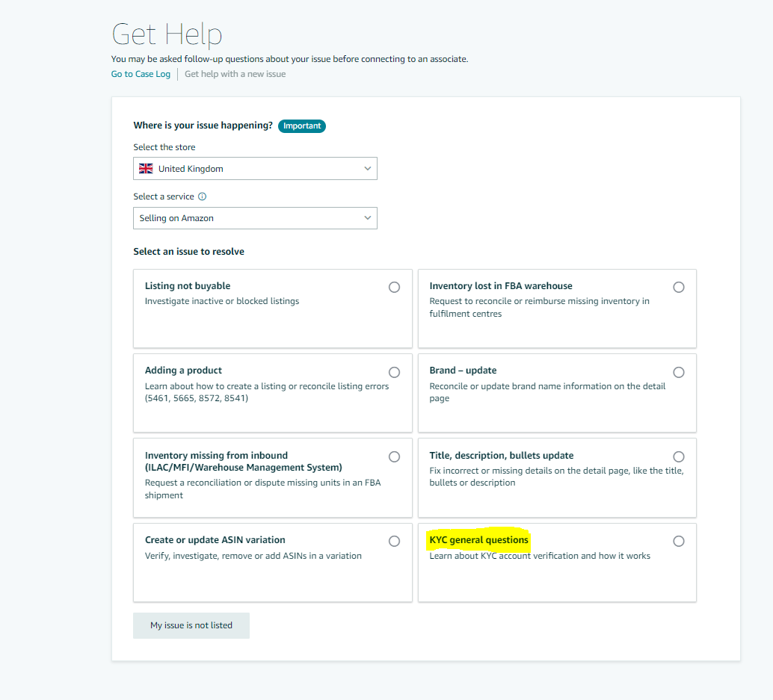Click the Important badge
The image size is (773, 700).
(302, 126)
